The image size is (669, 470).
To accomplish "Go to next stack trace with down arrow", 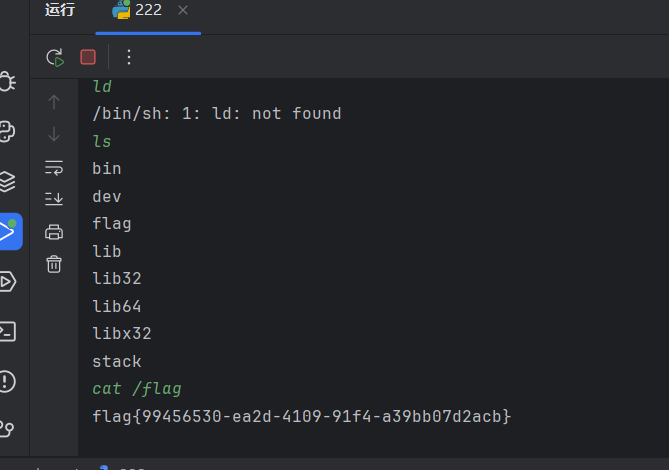I will 54,134.
